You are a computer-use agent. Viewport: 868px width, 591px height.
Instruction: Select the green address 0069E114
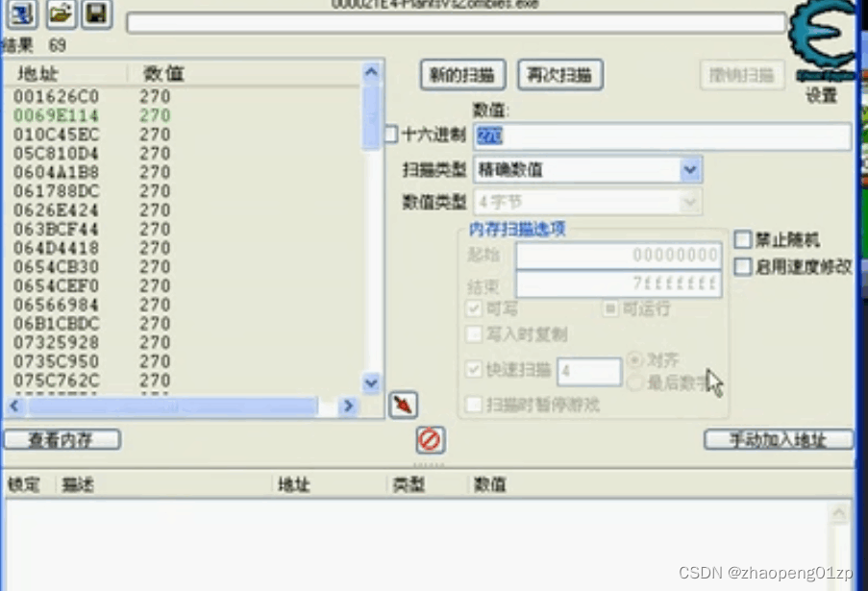(48, 115)
